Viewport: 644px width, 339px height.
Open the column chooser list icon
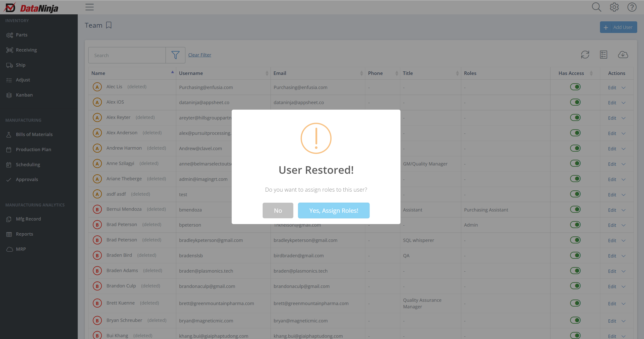click(603, 55)
